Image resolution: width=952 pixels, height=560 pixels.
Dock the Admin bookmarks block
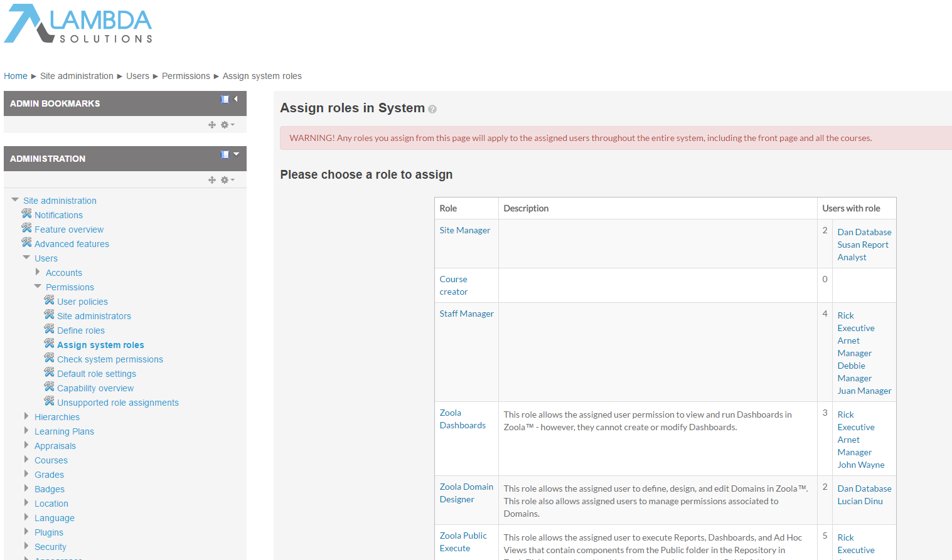coord(225,99)
